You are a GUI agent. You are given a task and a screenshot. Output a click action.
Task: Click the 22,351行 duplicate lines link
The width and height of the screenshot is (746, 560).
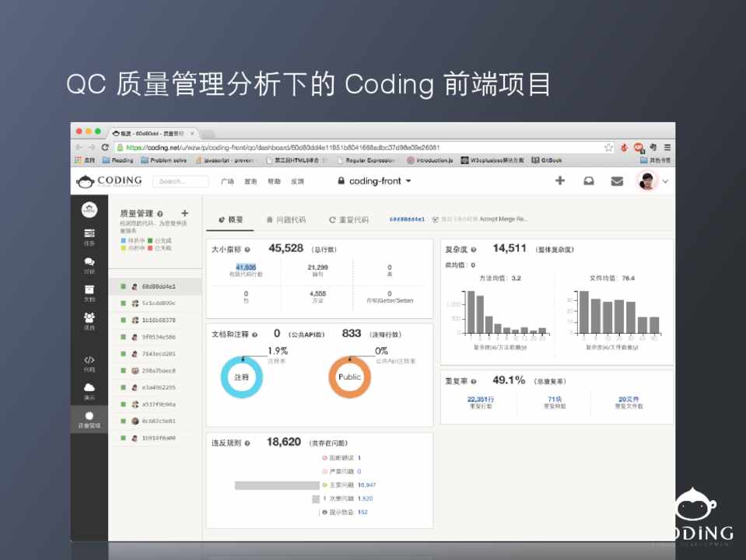tap(480, 399)
